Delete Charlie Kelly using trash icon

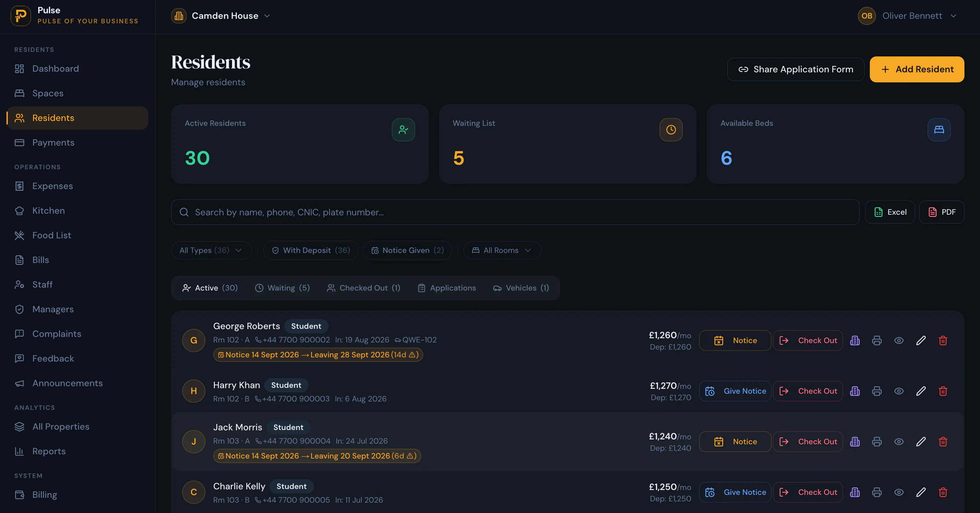[x=943, y=492]
